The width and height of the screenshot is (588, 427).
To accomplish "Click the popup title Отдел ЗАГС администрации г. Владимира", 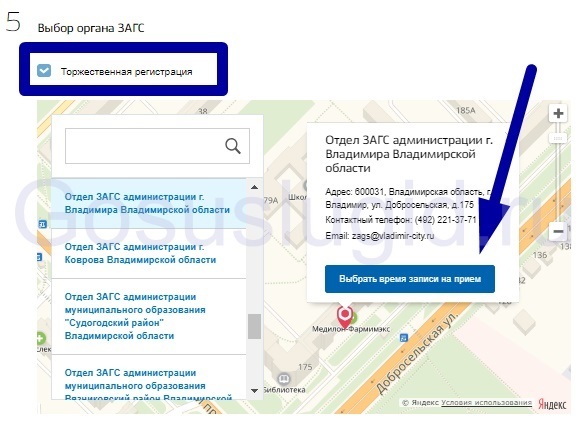I will (x=409, y=154).
